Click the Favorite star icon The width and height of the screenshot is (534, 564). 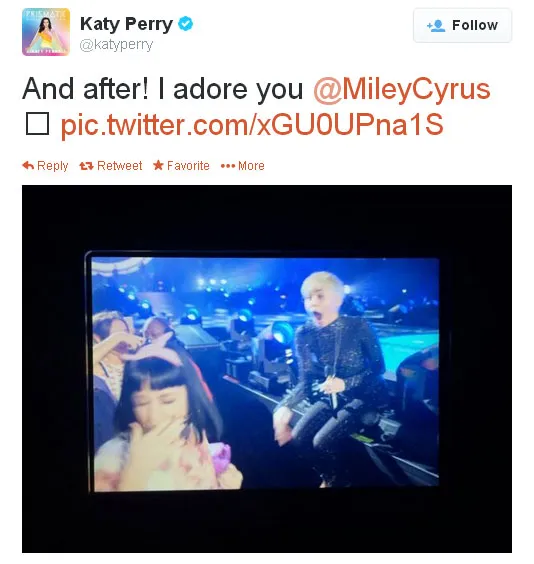[x=158, y=165]
